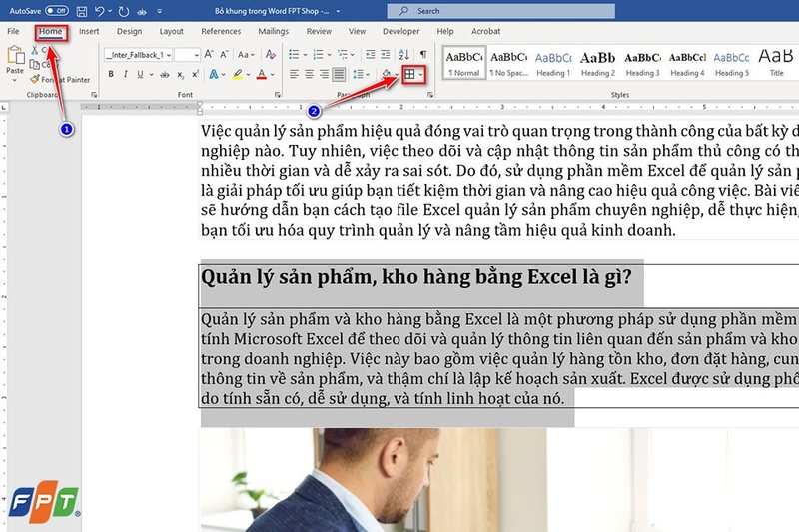Open the Developer tab
Screen dimensions: 799x532
point(401,31)
